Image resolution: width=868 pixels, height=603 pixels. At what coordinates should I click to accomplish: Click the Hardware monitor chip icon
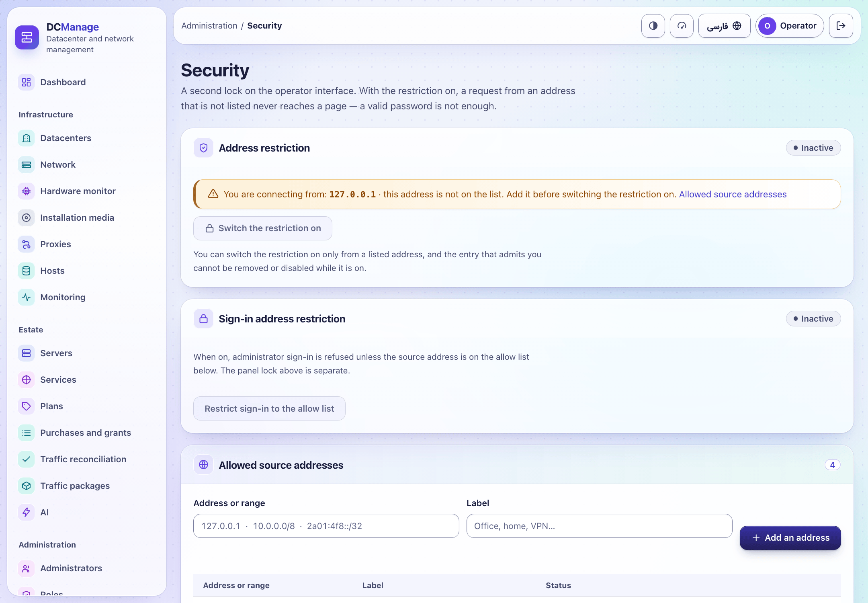point(27,191)
